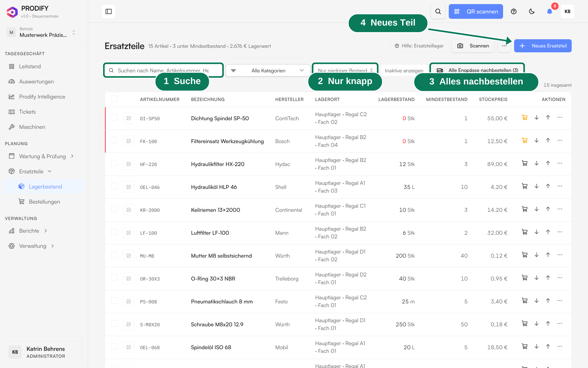Click Alle Engpässe nachbestellen (3)

477,70
